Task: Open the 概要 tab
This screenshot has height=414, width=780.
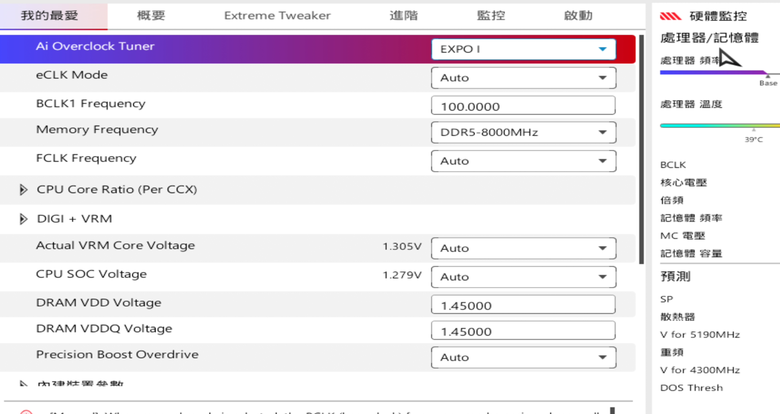Action: pyautogui.click(x=151, y=15)
